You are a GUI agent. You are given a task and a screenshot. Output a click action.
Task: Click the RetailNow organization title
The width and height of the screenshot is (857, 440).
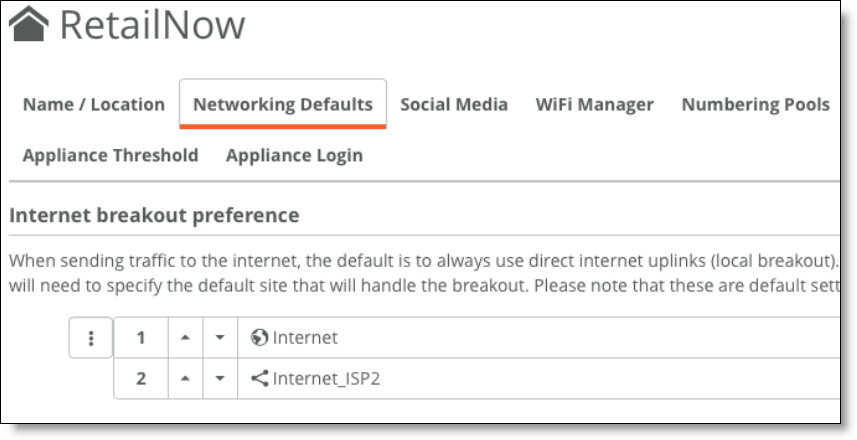coord(152,25)
